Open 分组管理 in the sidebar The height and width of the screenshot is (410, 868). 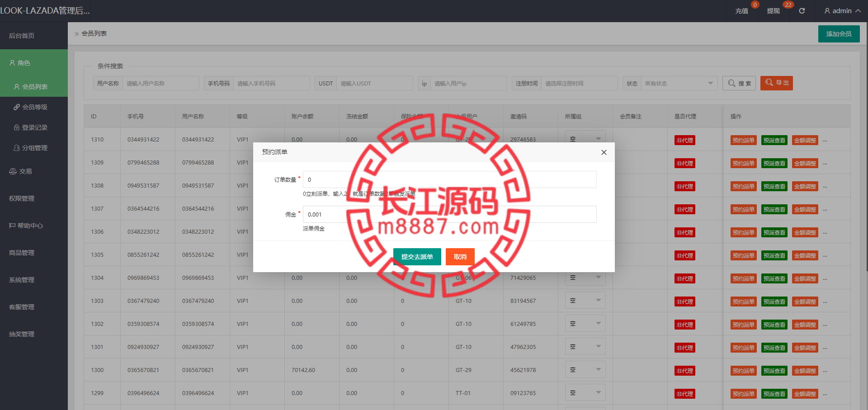[x=34, y=148]
